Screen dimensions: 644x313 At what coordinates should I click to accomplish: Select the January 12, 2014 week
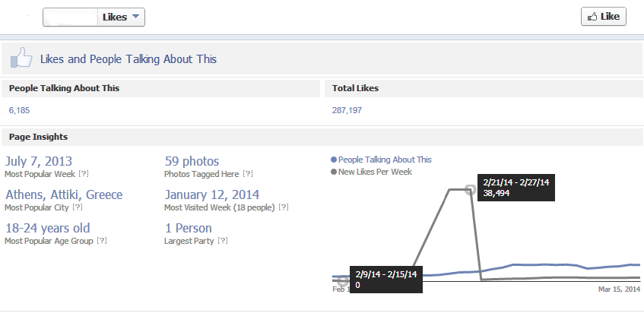click(x=212, y=194)
